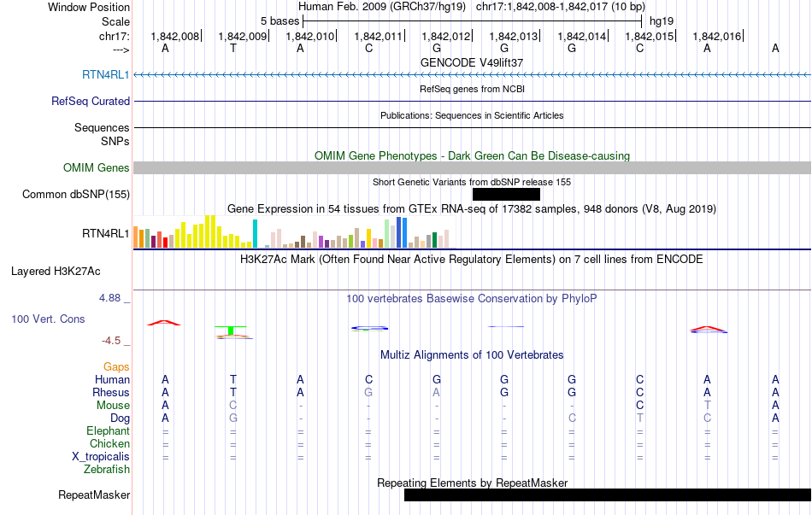Click the Human species label
Image resolution: width=812 pixels, height=515 pixels.
(112, 379)
